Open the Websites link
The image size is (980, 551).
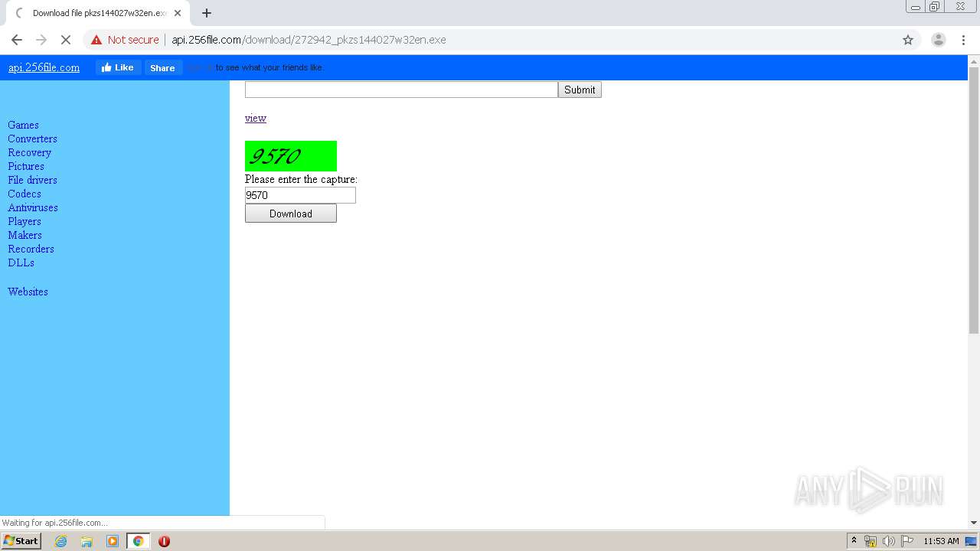28,292
